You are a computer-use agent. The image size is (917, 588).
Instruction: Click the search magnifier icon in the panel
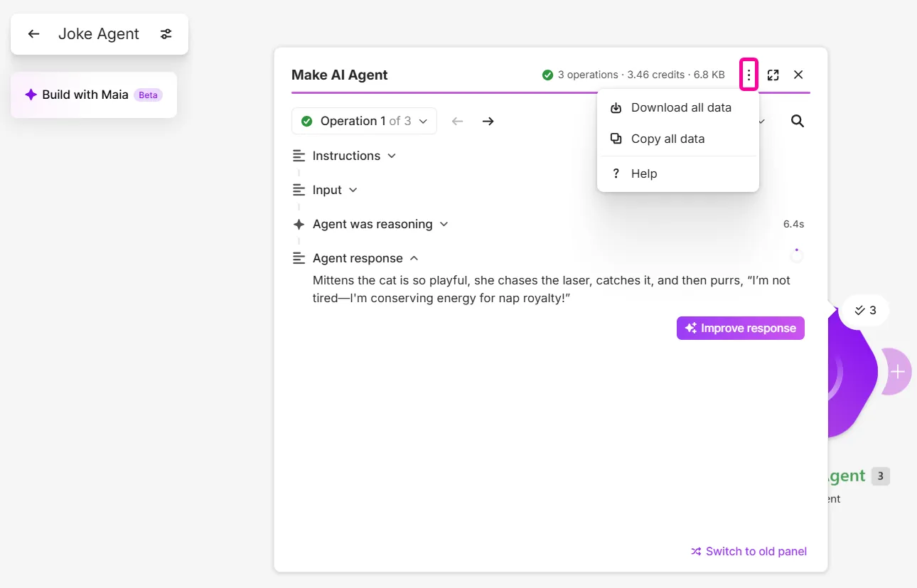[x=798, y=122]
